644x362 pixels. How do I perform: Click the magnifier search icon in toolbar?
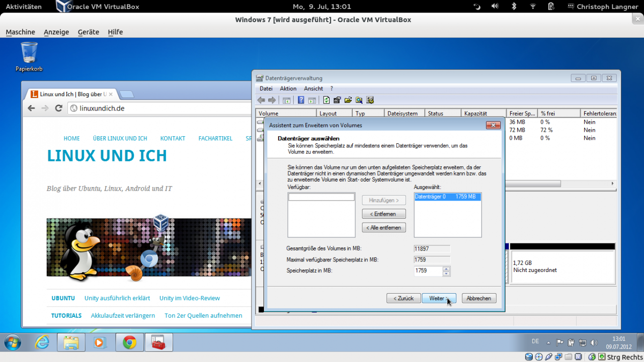(x=359, y=100)
